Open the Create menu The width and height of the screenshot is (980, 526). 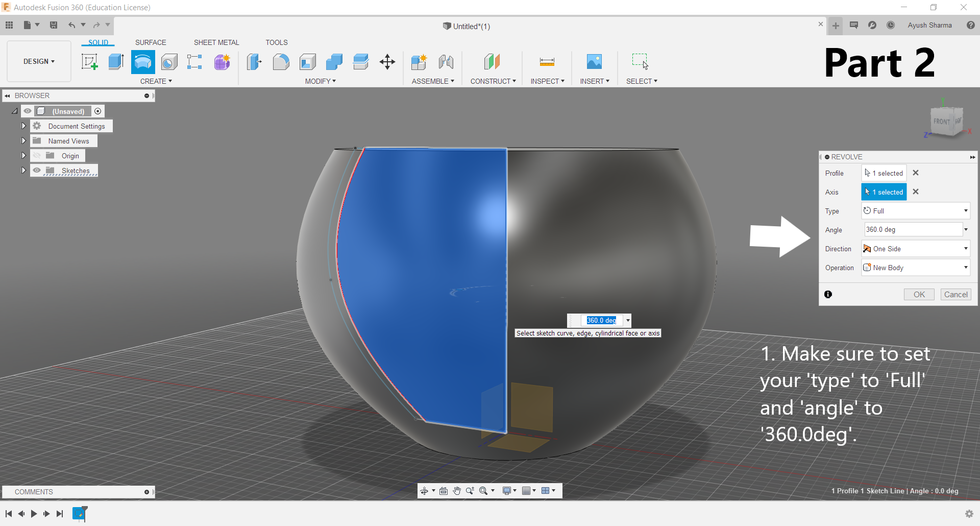click(x=156, y=81)
